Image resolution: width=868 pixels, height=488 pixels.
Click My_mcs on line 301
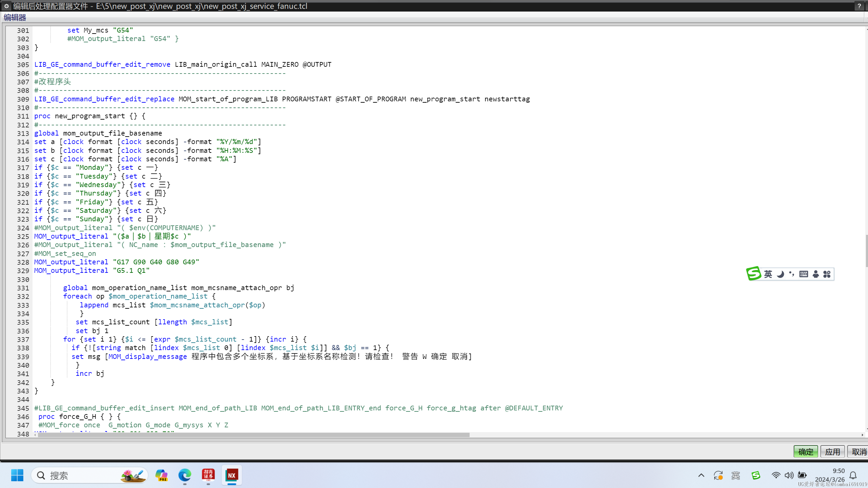96,30
